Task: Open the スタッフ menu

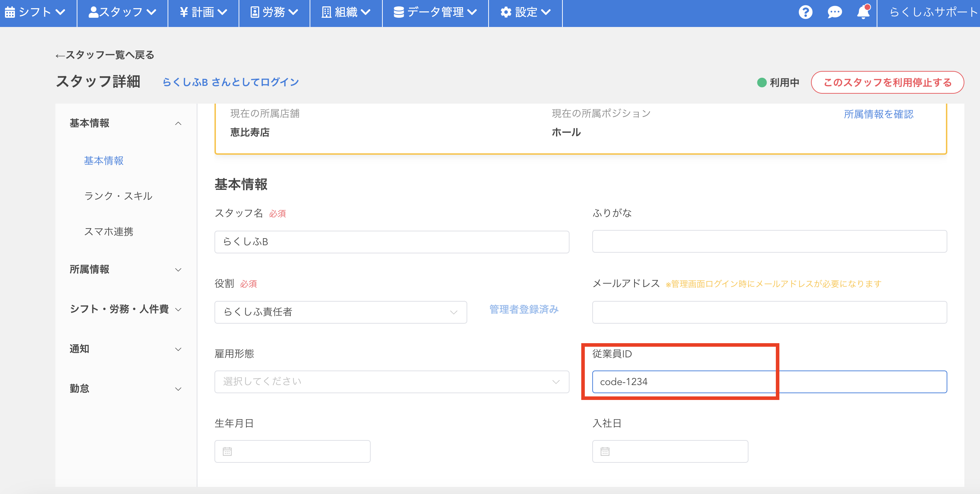Action: point(122,13)
